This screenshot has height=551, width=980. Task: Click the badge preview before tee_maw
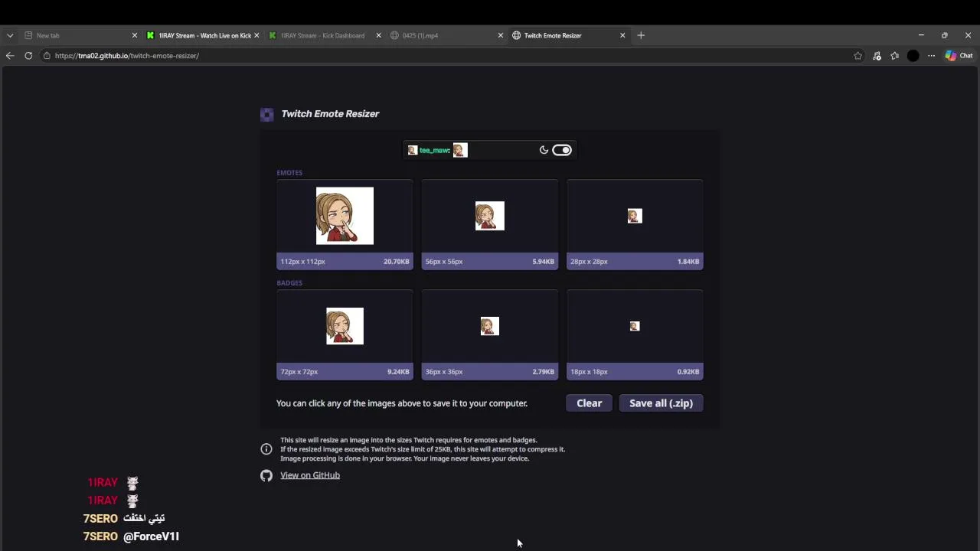pyautogui.click(x=413, y=150)
